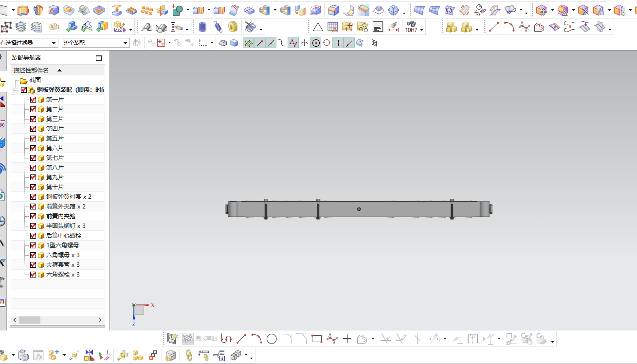Click the sketch Point plus icon
Image resolution: width=637 pixels, height=364 pixels.
pos(347,339)
